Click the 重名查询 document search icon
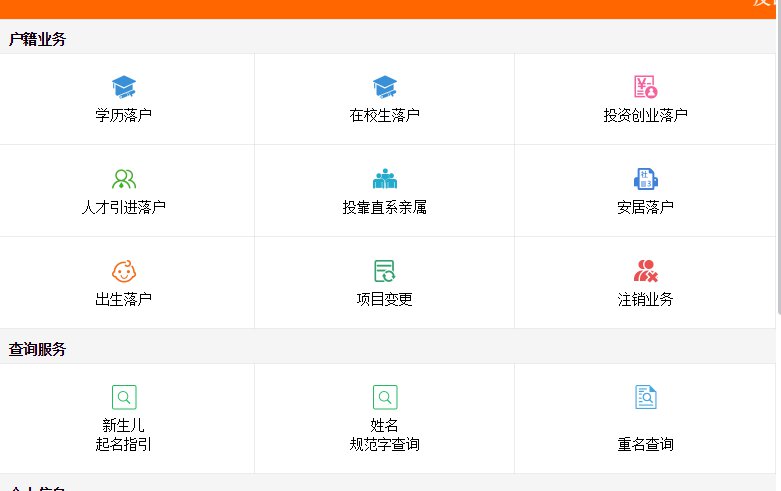 [646, 397]
